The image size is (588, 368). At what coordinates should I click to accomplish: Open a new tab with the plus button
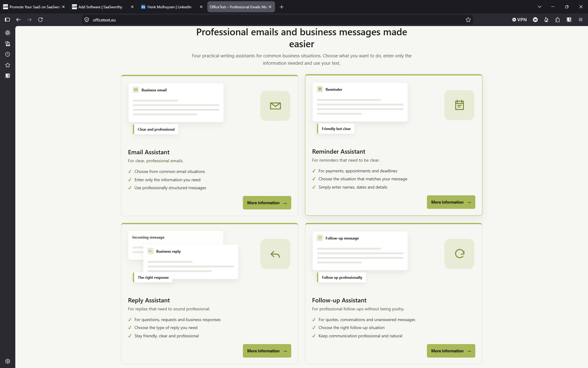click(282, 7)
